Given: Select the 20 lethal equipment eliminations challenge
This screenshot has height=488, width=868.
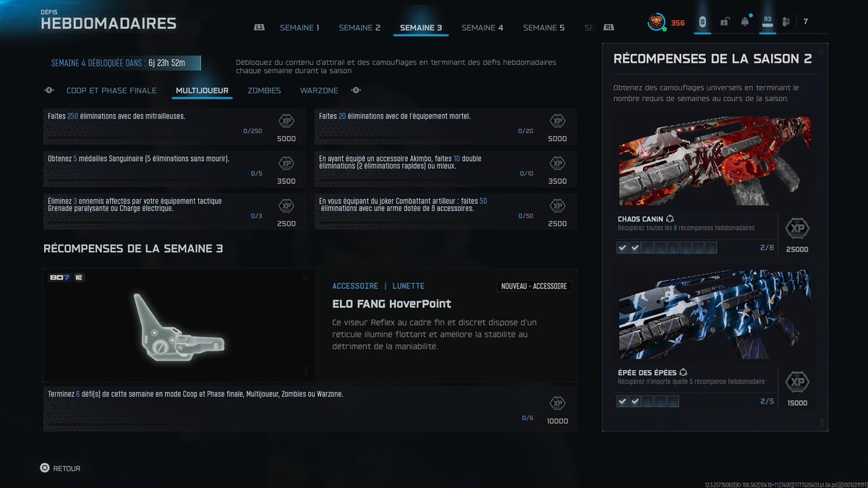Looking at the screenshot, I should [446, 126].
